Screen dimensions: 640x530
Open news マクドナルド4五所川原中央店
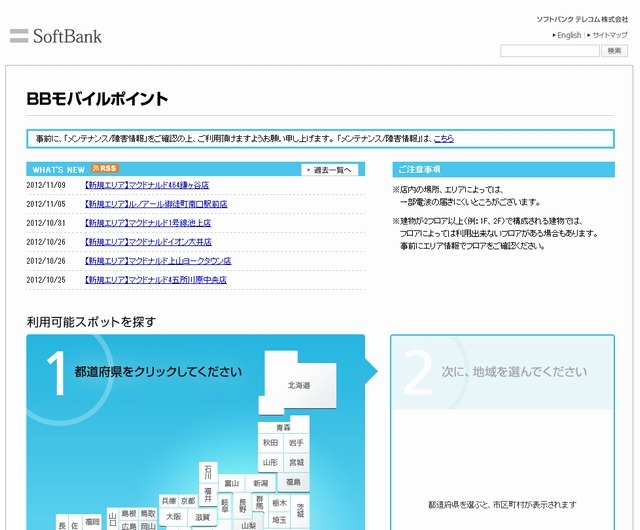(x=156, y=280)
